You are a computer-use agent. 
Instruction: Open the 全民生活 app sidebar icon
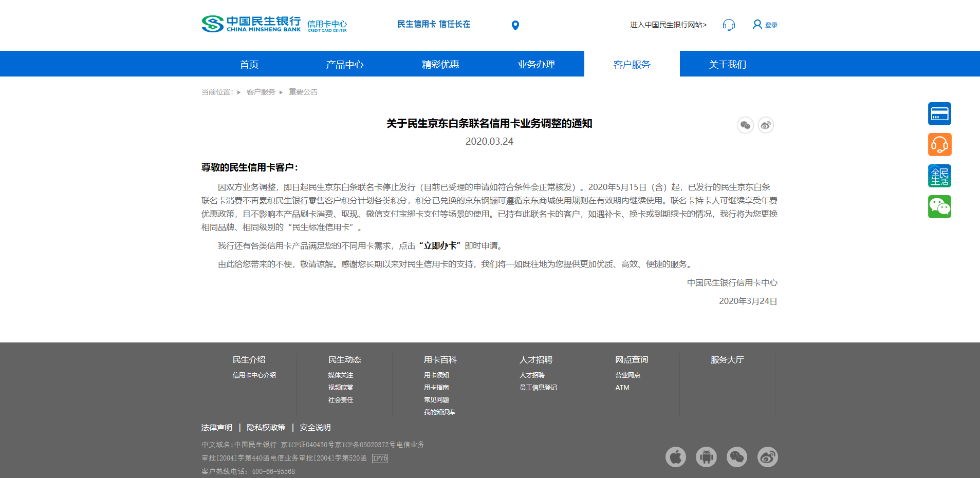pyautogui.click(x=939, y=176)
